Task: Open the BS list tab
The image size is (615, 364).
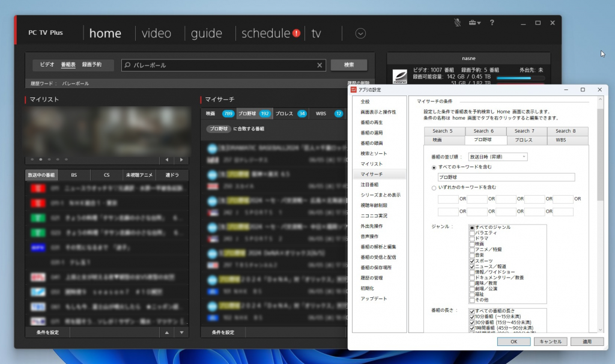Action: coord(74,175)
